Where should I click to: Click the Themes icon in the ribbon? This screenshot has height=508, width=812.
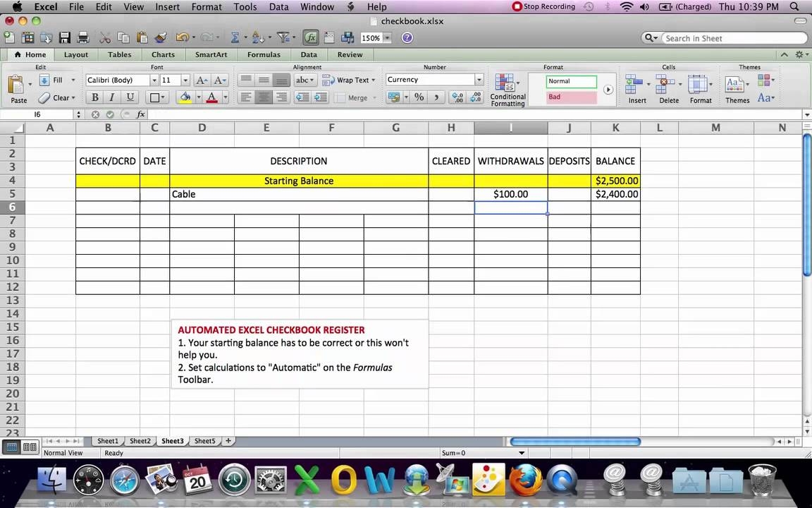tap(737, 85)
